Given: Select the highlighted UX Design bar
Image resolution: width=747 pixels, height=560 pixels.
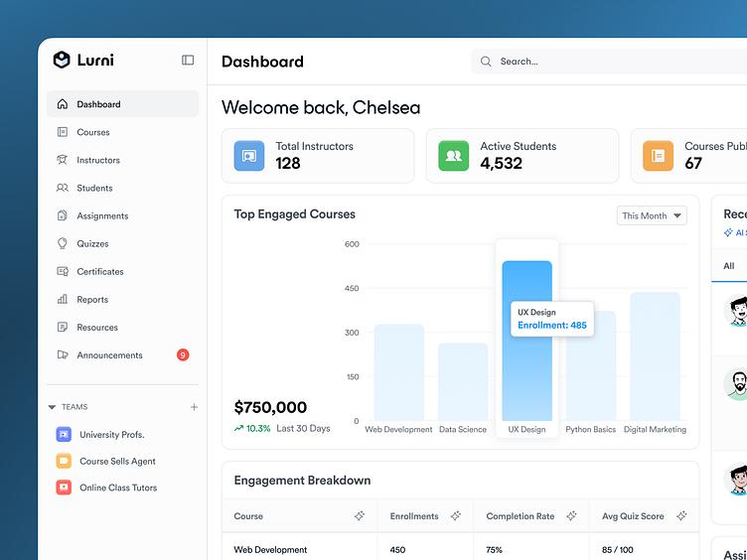Looking at the screenshot, I should coord(526,341).
